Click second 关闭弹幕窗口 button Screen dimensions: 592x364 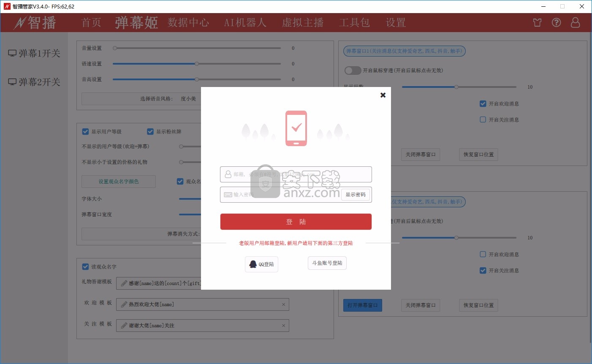421,305
